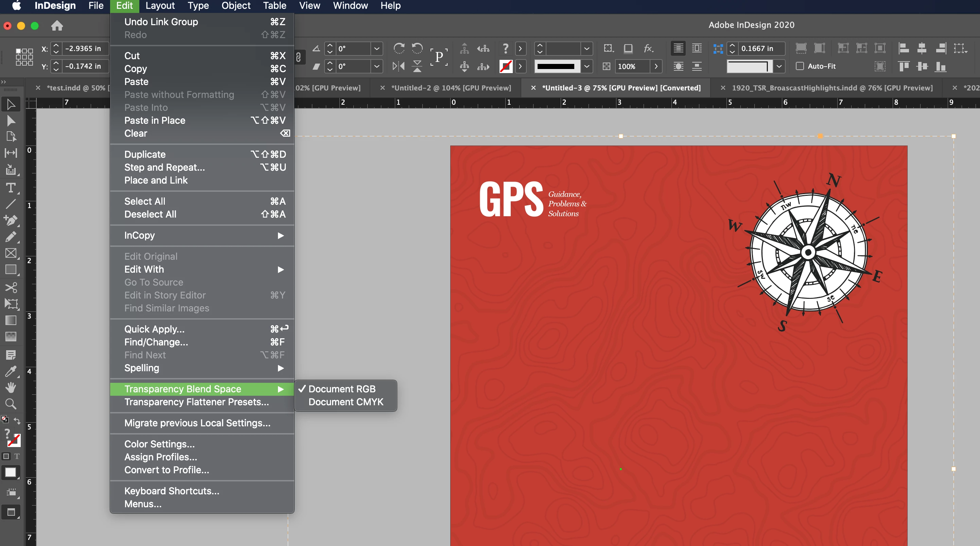Switch to the Untitled-2 document tab
Viewport: 980px width, 546px height.
451,88
